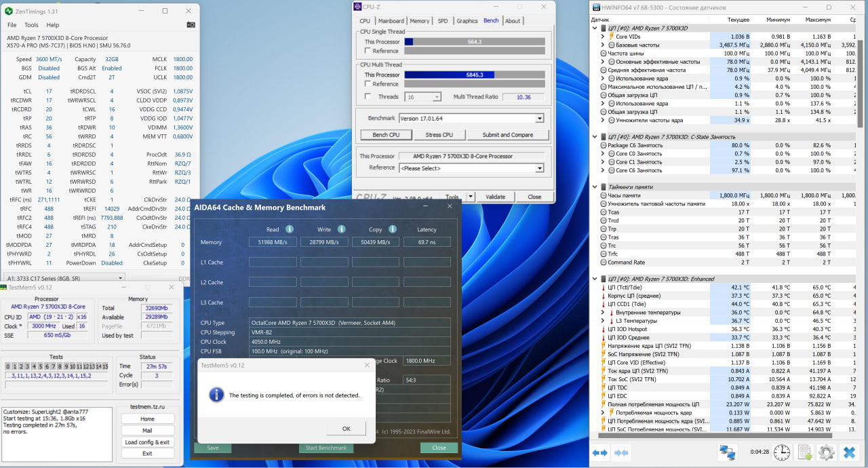The width and height of the screenshot is (868, 468).
Task: Click Validate button in CPU-Z
Action: 495,197
